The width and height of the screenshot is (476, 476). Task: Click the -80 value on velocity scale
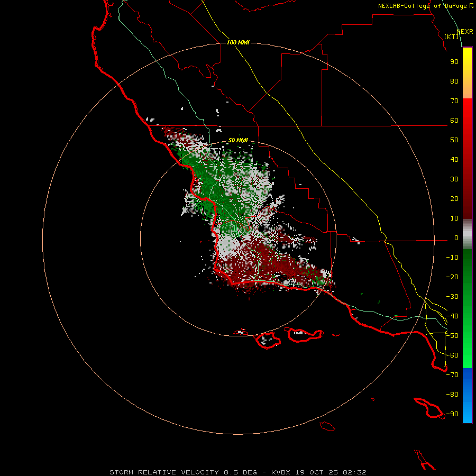452,395
